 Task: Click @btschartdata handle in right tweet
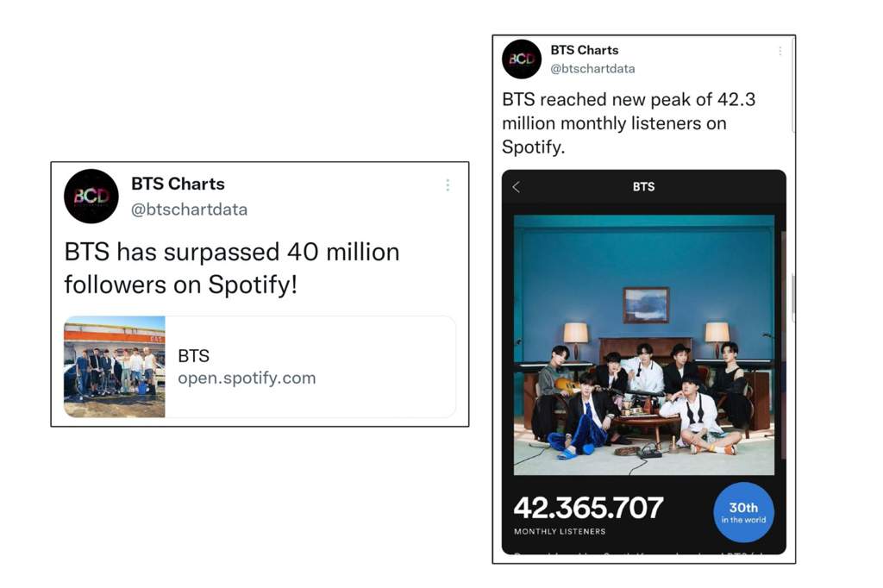(x=592, y=69)
